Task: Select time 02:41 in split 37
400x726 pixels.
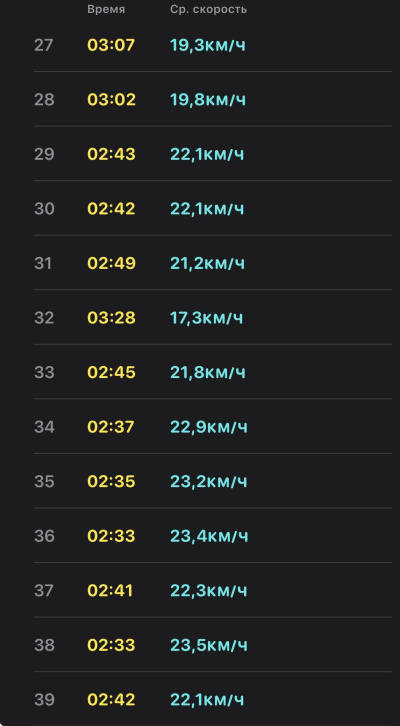Action: point(110,590)
